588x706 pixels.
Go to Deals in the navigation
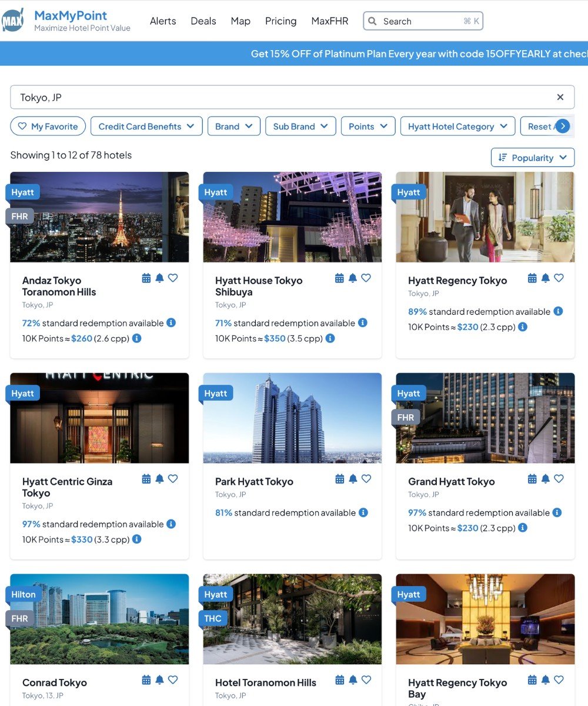coord(203,21)
